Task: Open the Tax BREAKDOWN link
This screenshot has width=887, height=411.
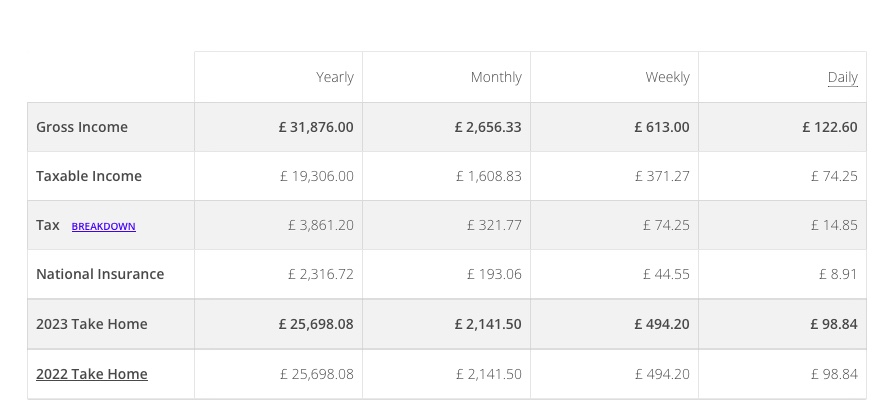Action: (x=103, y=226)
